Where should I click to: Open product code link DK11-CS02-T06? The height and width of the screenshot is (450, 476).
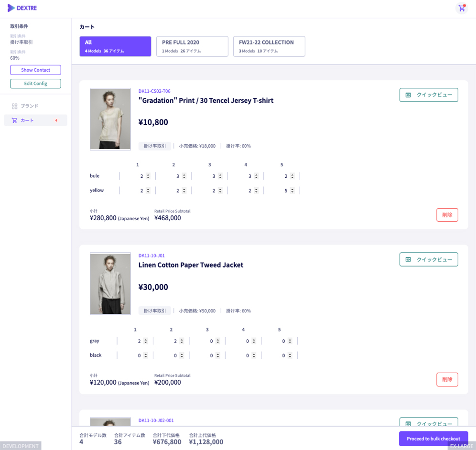[154, 91]
